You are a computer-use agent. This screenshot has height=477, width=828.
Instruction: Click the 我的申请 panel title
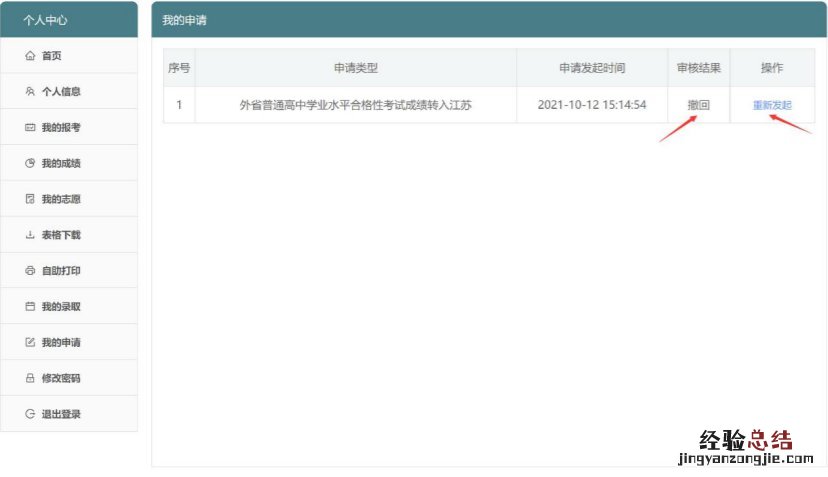[x=184, y=20]
